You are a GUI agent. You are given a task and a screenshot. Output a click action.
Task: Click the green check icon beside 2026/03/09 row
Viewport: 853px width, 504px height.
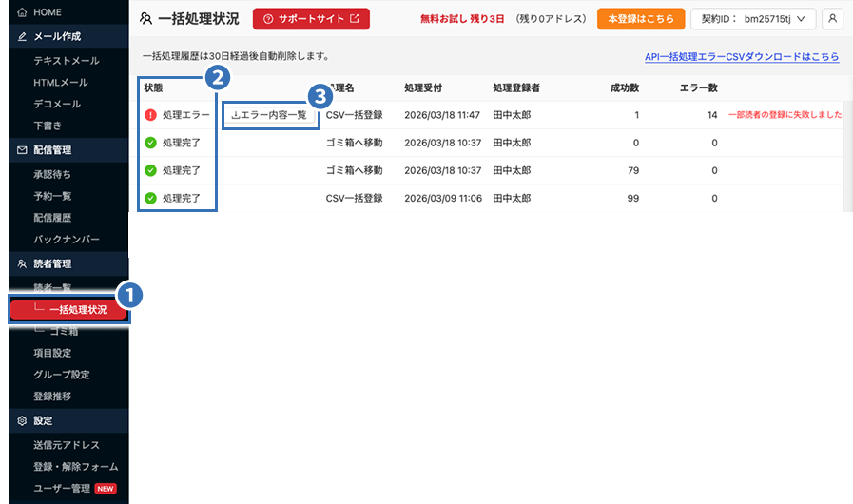pos(150,199)
